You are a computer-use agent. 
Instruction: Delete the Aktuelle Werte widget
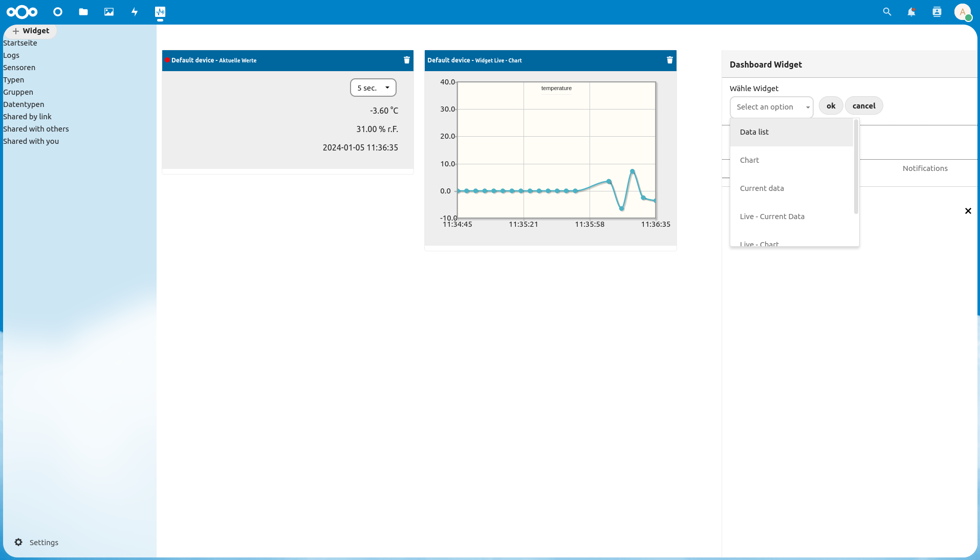click(407, 60)
